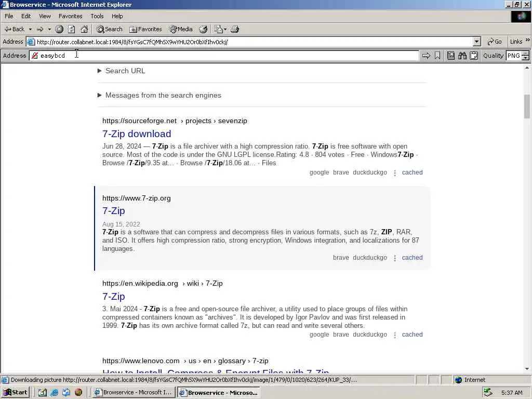Open more options dots for Wikipedia result

(395, 335)
